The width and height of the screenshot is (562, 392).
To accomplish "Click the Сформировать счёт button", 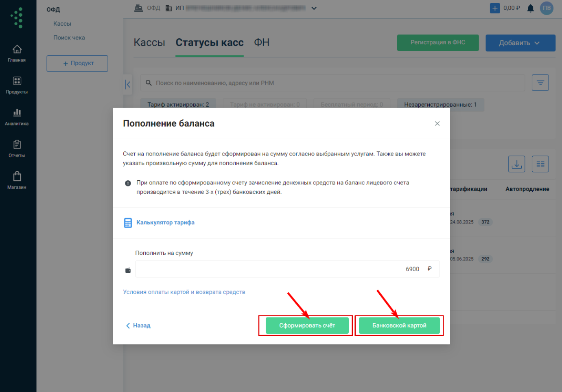I will [x=307, y=326].
